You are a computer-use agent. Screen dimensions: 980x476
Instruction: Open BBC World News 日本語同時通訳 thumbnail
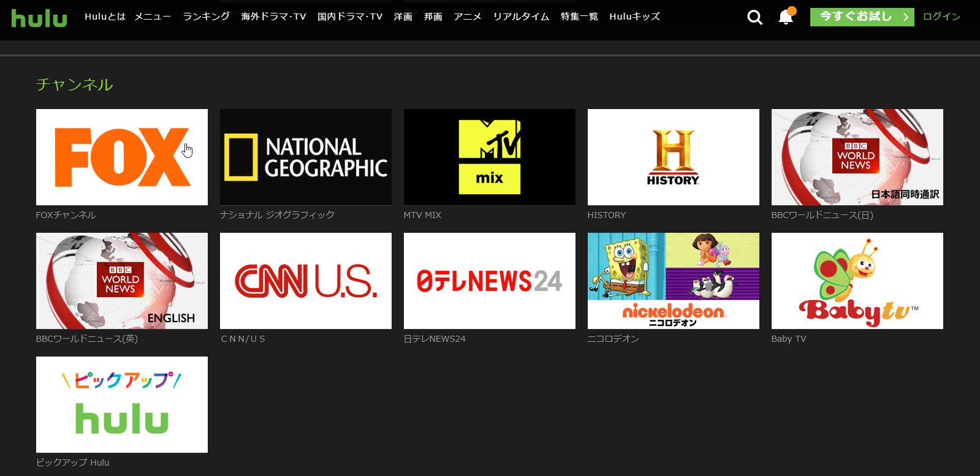tap(857, 157)
